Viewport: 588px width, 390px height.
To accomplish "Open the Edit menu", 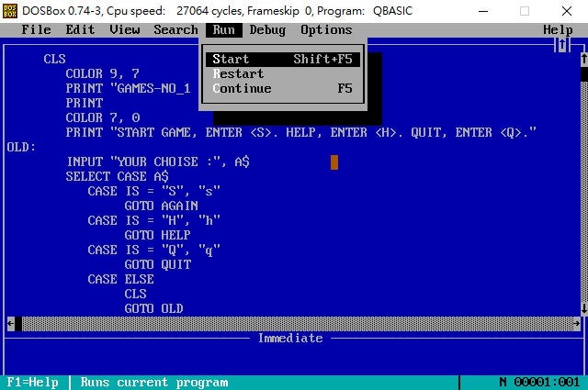I will 80,29.
